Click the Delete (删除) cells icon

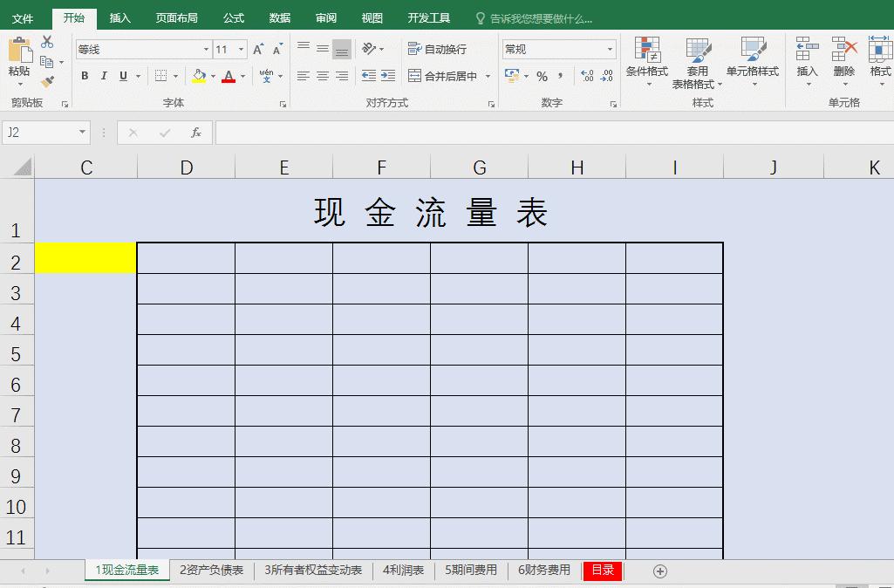click(843, 59)
